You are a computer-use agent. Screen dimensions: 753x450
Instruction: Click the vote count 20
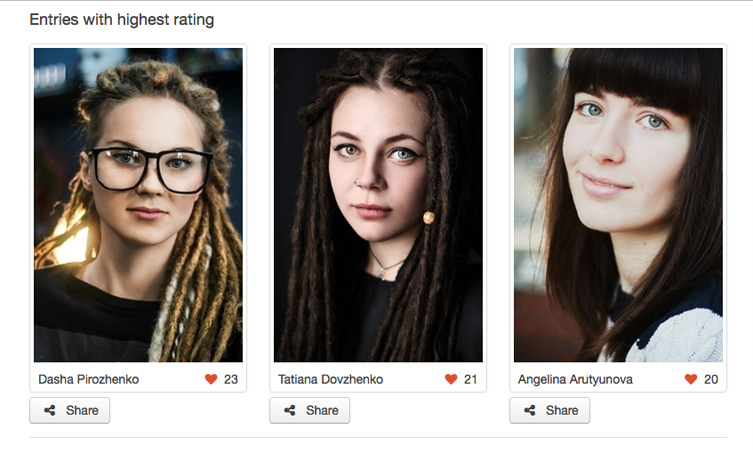711,379
